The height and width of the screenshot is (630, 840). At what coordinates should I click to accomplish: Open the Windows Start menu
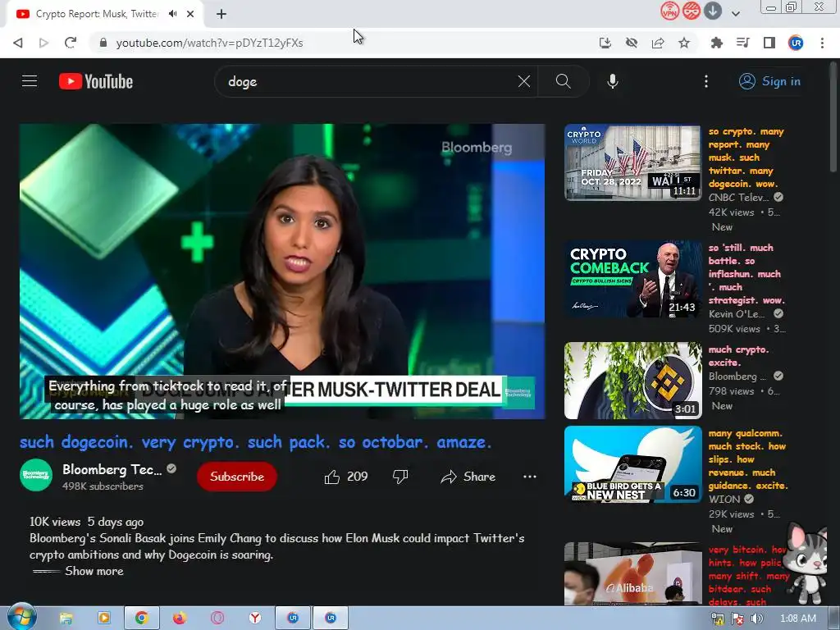coord(22,618)
